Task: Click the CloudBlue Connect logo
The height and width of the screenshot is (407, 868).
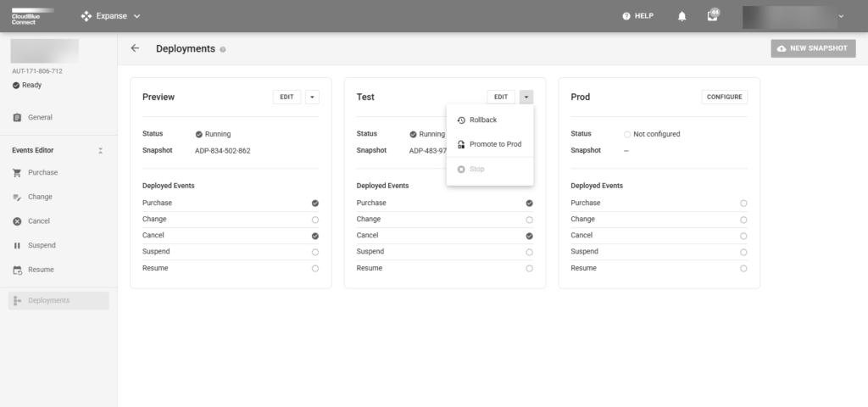Action: click(32, 16)
